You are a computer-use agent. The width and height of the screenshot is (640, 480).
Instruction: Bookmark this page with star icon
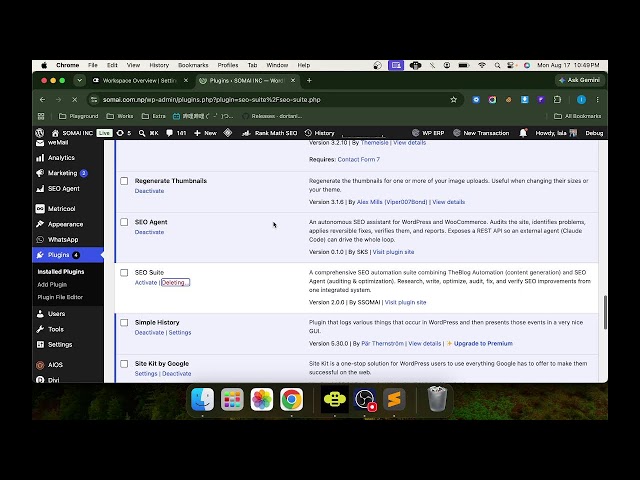(453, 100)
